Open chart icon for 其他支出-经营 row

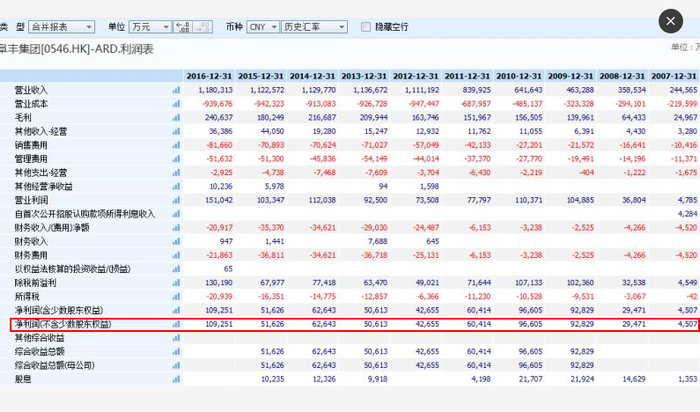pos(176,173)
